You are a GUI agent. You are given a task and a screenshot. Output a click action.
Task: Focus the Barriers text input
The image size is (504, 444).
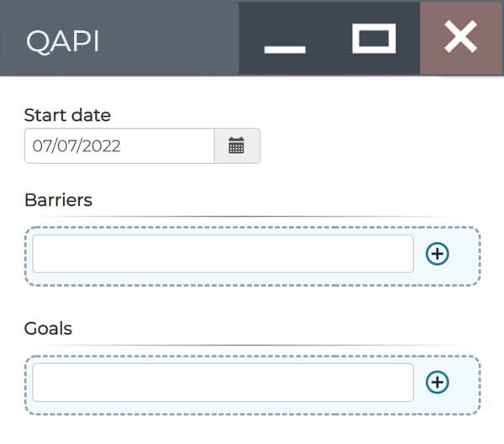coord(223,254)
